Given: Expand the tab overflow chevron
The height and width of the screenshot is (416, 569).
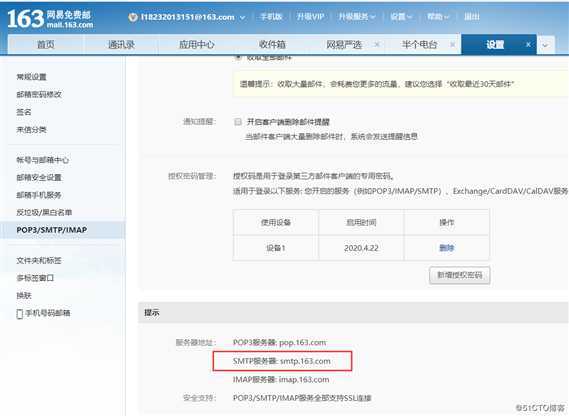Looking at the screenshot, I should coord(545,45).
